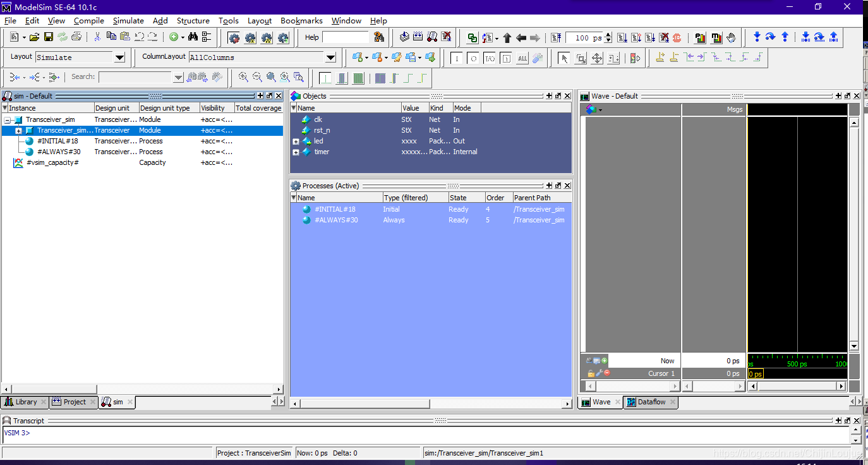The image size is (868, 465).
Task: Click the Cut scissors icon
Action: (x=97, y=37)
